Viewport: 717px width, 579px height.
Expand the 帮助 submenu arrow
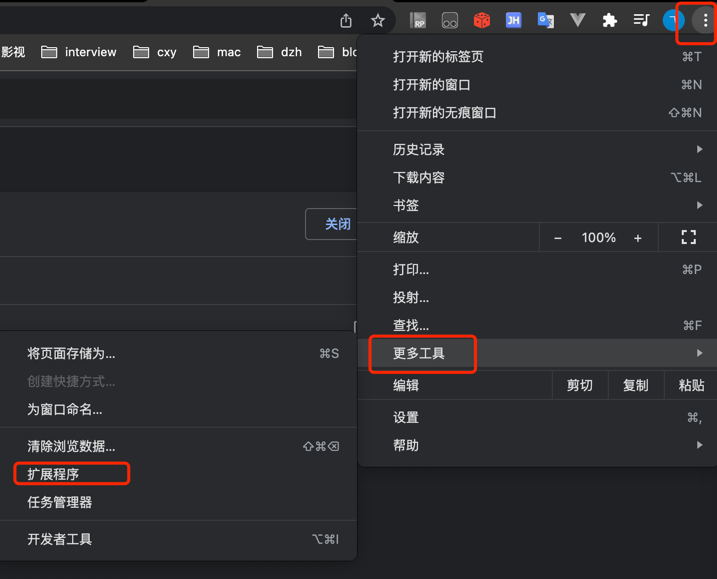pos(699,445)
